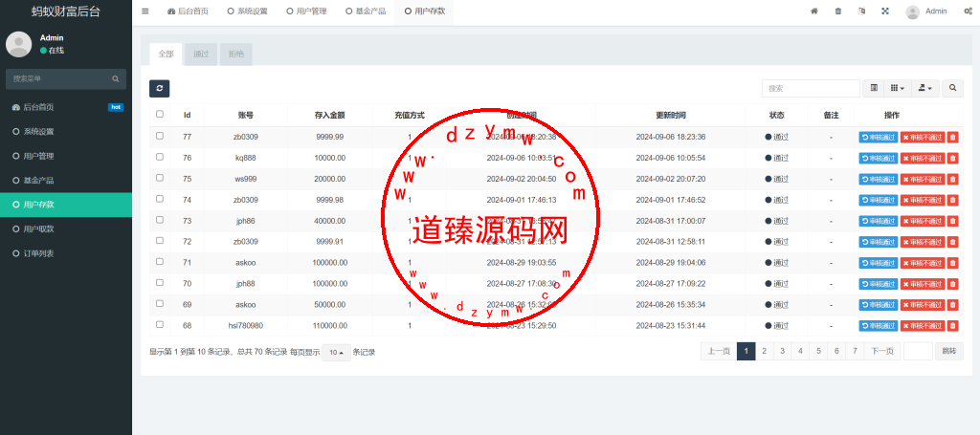
Task: Approve record 77 with 审核通过
Action: click(879, 138)
